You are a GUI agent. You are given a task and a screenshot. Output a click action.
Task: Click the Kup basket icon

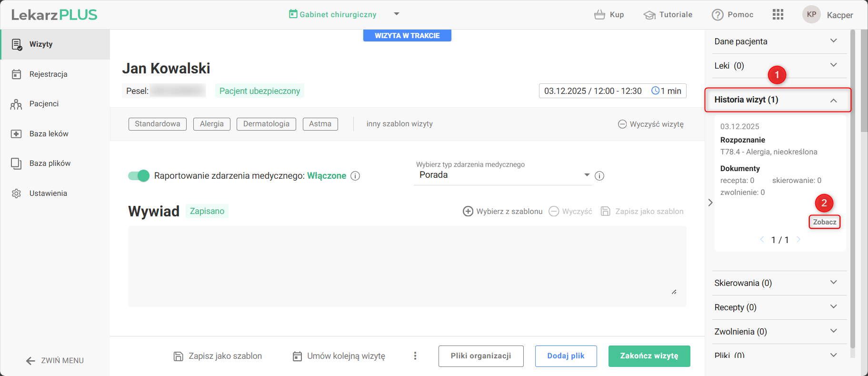(x=599, y=15)
